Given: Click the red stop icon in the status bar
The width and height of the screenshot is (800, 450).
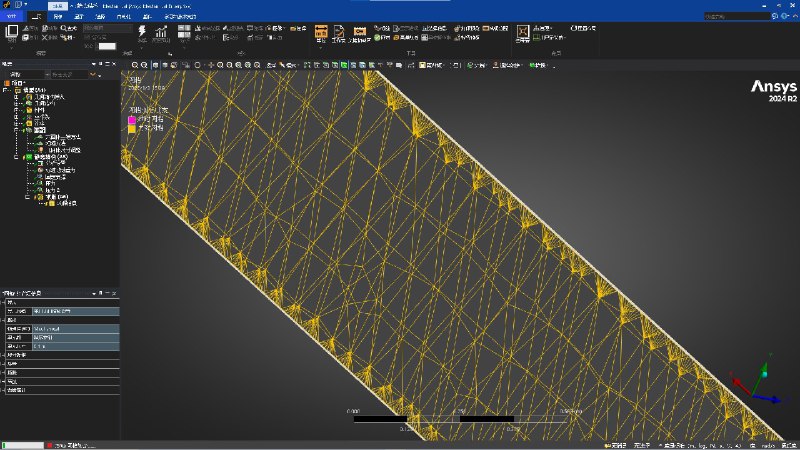Looking at the screenshot, I should coord(49,445).
